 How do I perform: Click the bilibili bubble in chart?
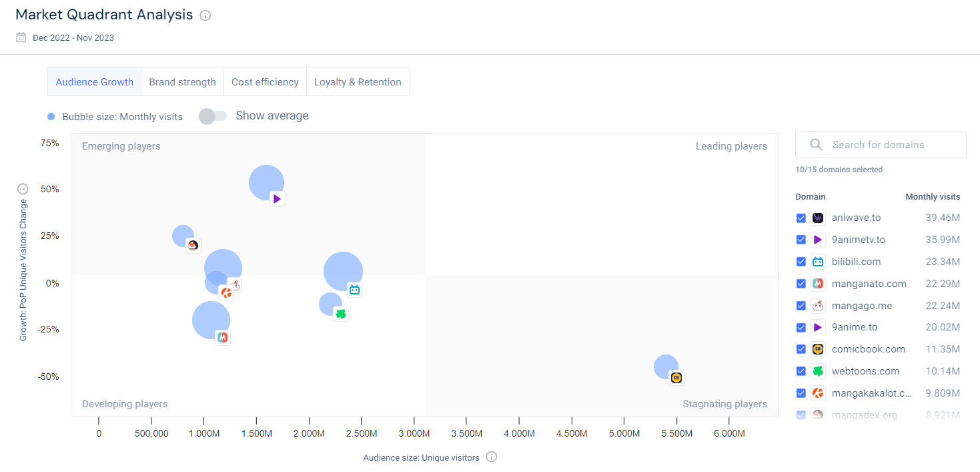[x=343, y=272]
